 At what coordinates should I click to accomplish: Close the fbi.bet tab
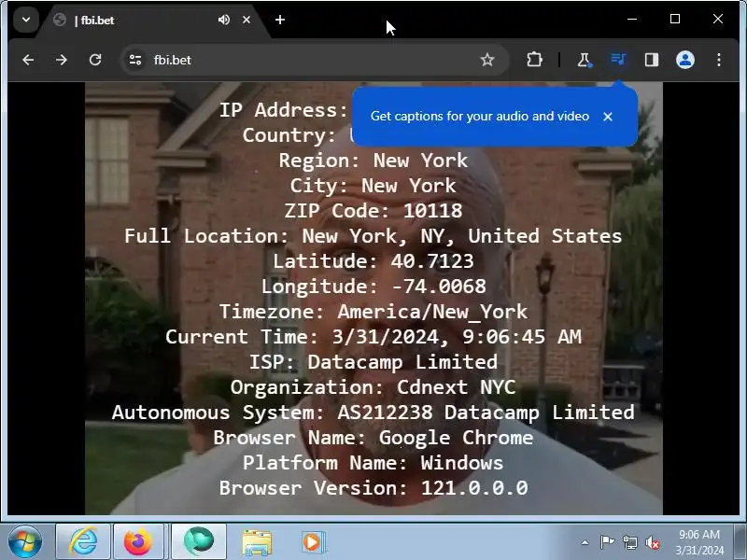coord(247,20)
